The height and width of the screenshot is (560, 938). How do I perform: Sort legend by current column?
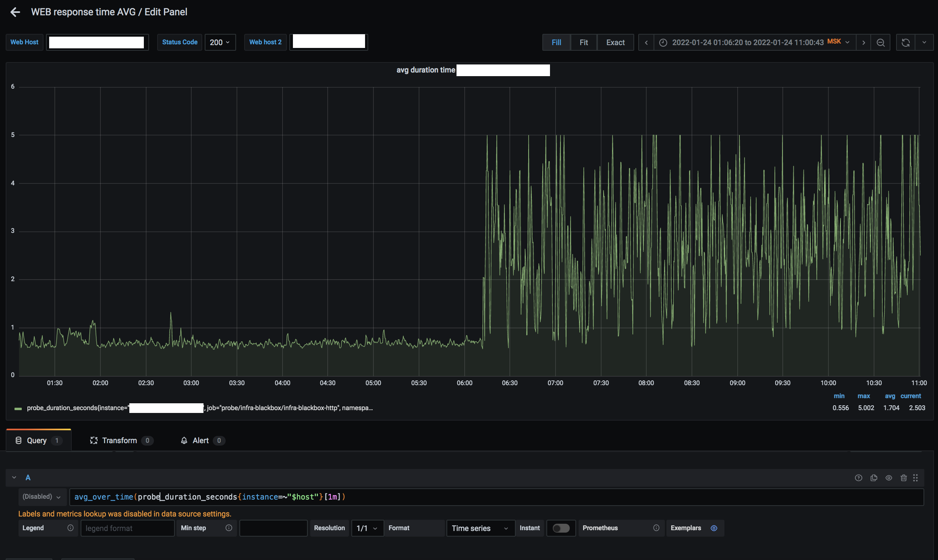(911, 396)
